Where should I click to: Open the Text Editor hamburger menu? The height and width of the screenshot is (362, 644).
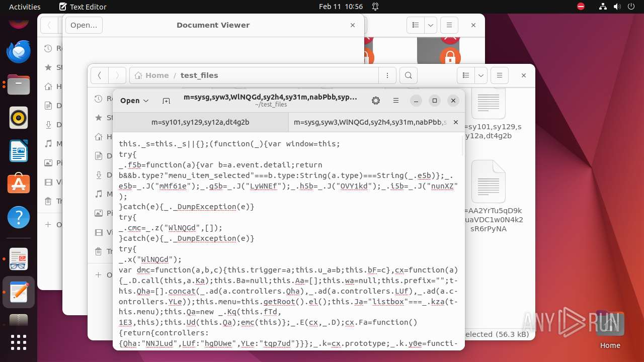(x=396, y=101)
